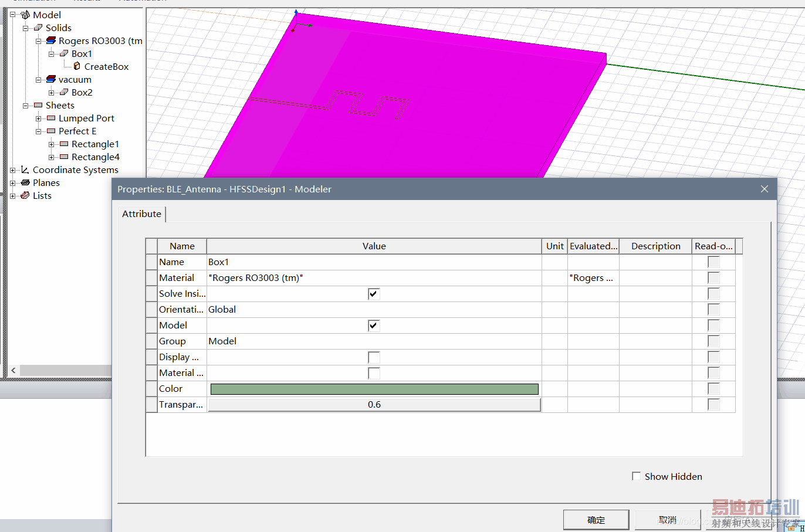Collapse the Box1 tree node

51,54
